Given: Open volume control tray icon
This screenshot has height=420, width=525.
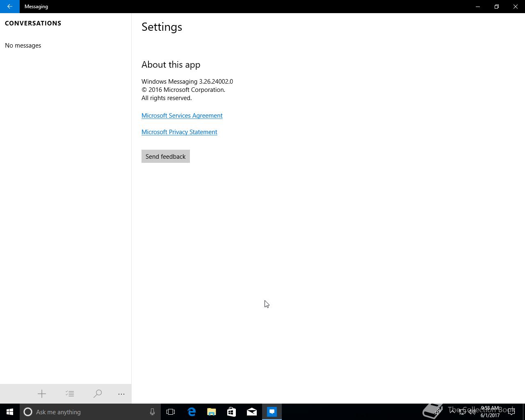Looking at the screenshot, I should click(472, 412).
